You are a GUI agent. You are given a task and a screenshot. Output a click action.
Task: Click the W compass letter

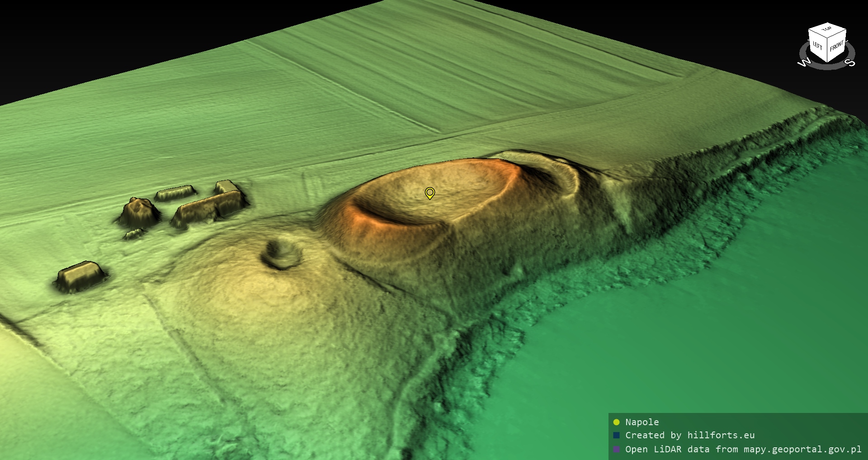click(x=804, y=62)
